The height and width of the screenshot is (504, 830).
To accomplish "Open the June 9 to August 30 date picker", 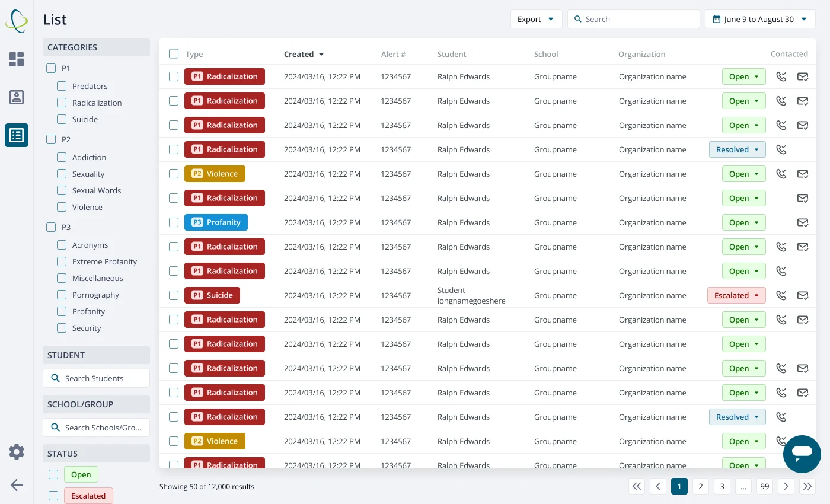I will 760,19.
